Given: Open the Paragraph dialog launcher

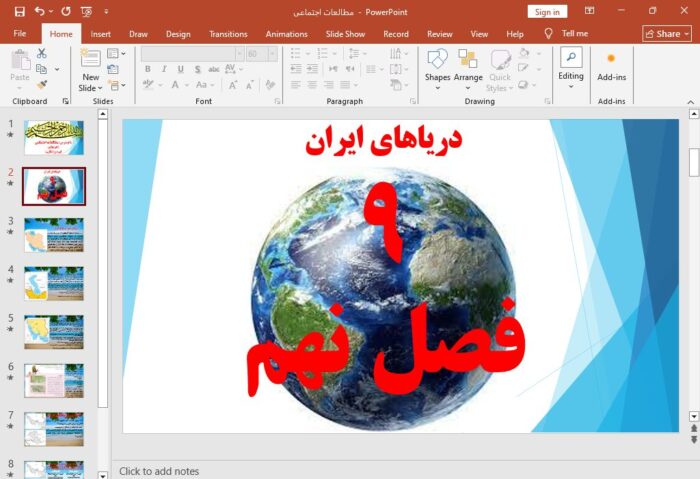Looking at the screenshot, I should click(412, 101).
